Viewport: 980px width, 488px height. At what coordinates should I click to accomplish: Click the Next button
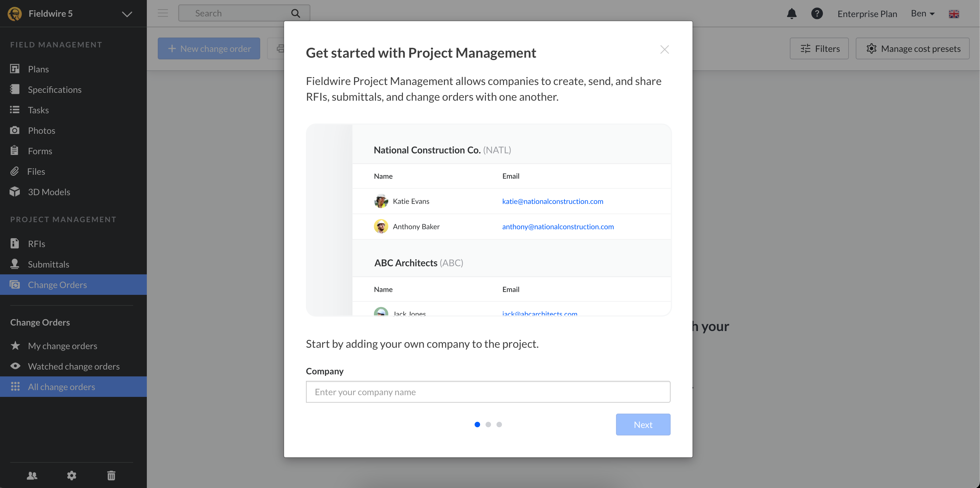point(643,425)
